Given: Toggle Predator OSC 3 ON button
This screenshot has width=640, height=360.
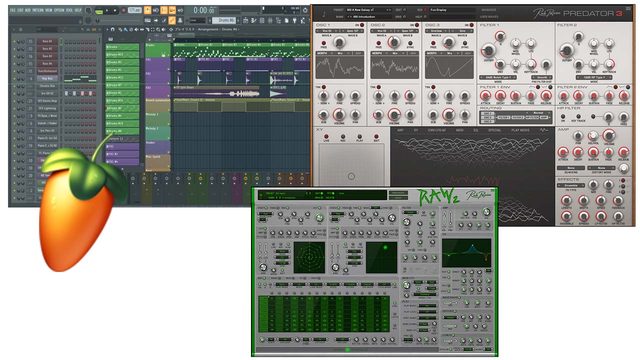Looking at the screenshot, I should pyautogui.click(x=471, y=25).
